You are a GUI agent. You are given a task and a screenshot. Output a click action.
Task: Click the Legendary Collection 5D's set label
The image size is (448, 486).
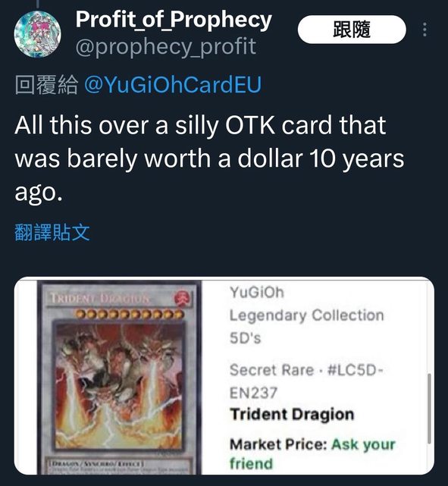307,326
